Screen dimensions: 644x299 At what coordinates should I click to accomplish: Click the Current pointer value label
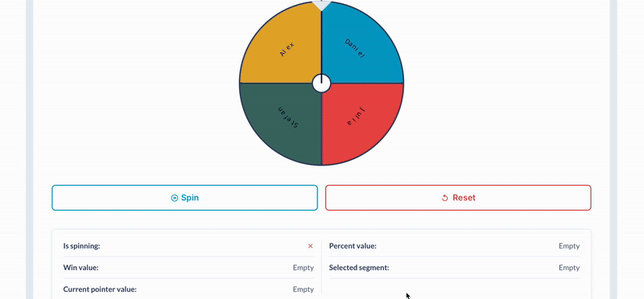tap(100, 289)
